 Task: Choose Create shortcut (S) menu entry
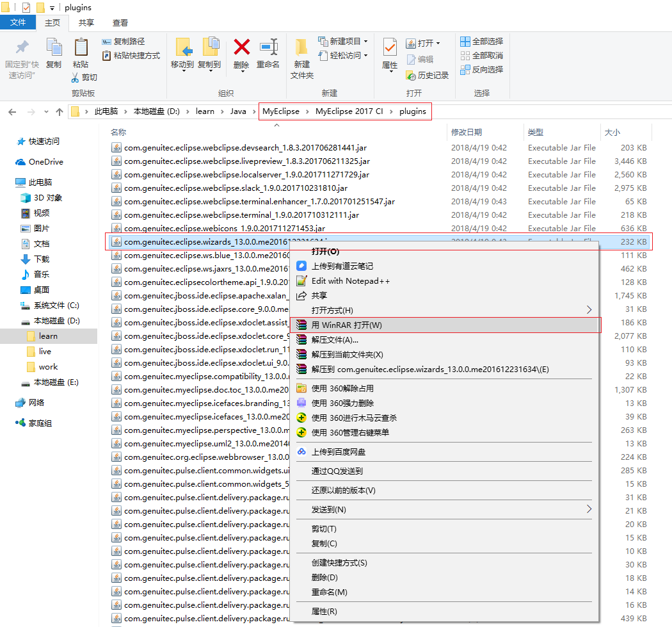pos(445,563)
